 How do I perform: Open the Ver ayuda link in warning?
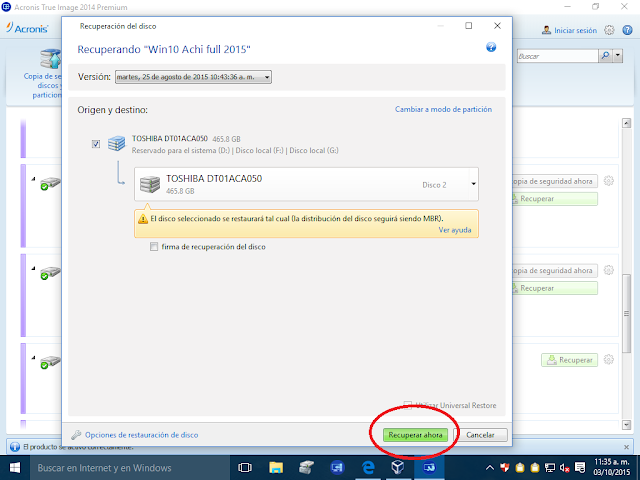coord(455,230)
